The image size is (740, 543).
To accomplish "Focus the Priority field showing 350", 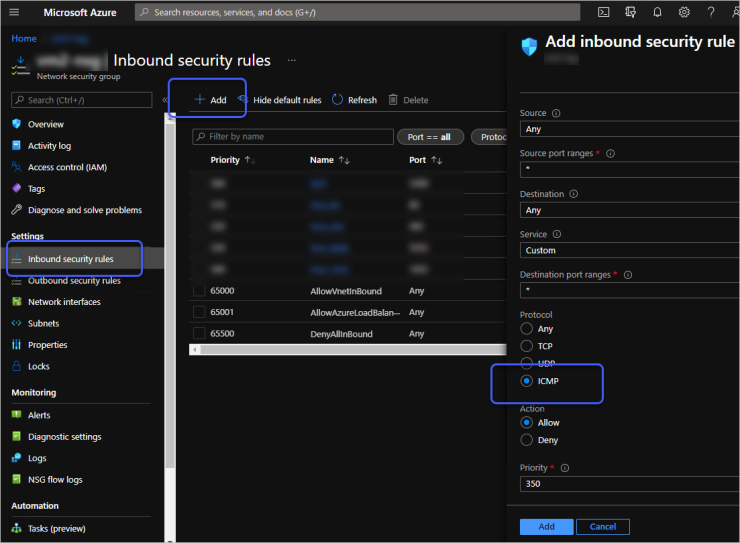I will point(630,484).
